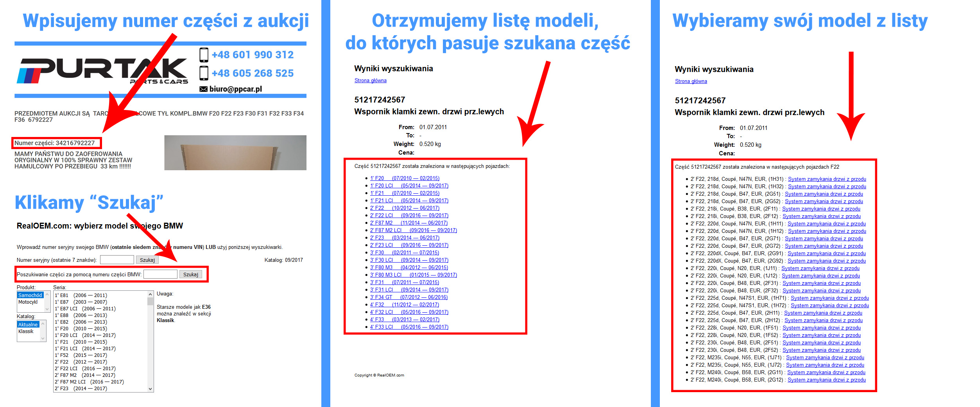Click the PURTAK Parts & Cars logo
This screenshot has height=407, width=980.
[x=102, y=71]
